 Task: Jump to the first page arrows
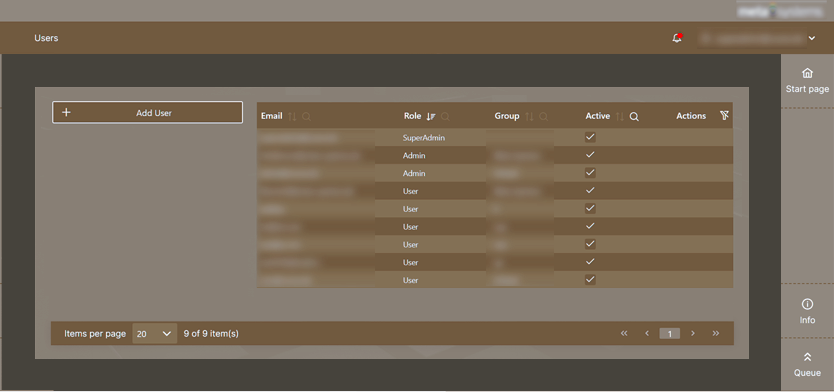[x=624, y=333]
